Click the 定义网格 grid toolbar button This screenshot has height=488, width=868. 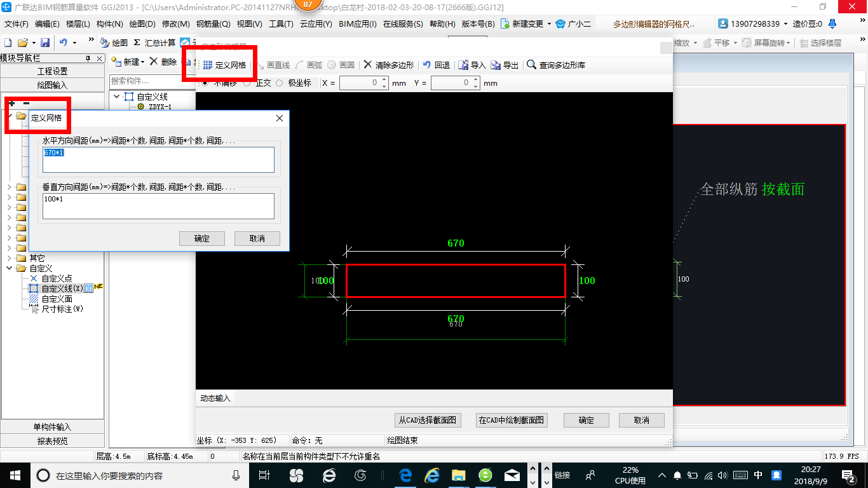[x=224, y=65]
